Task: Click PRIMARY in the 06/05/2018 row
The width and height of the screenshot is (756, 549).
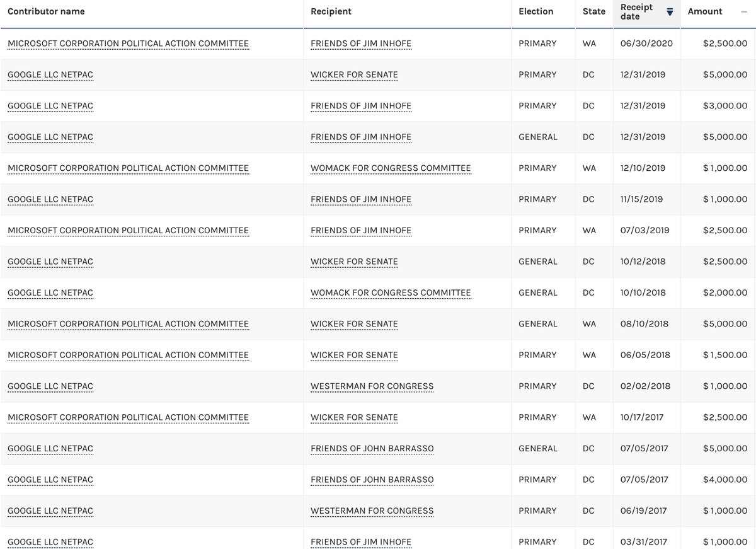Action: point(537,355)
